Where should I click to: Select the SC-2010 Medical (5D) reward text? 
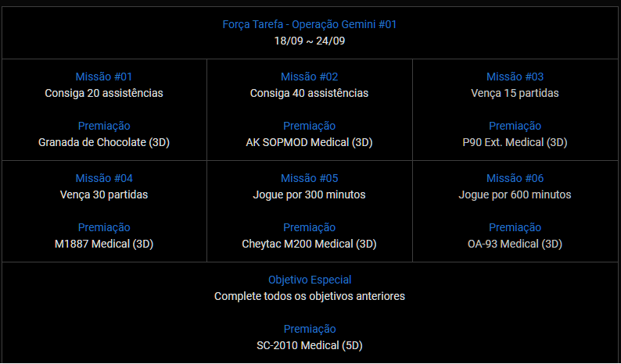309,345
